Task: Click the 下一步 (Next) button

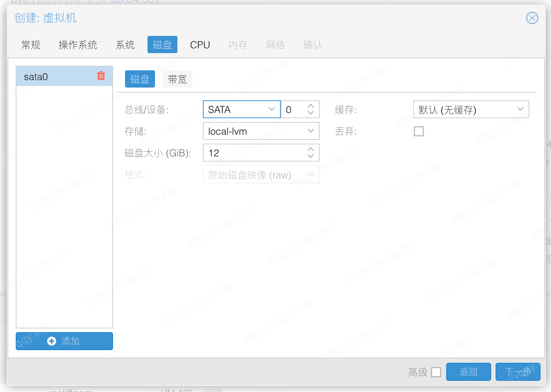Action: [518, 372]
